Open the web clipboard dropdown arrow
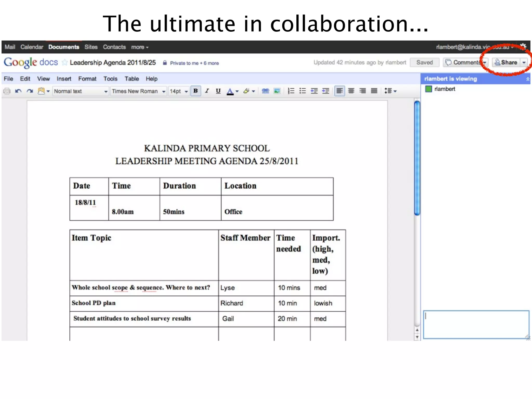The image size is (532, 399). (x=48, y=91)
